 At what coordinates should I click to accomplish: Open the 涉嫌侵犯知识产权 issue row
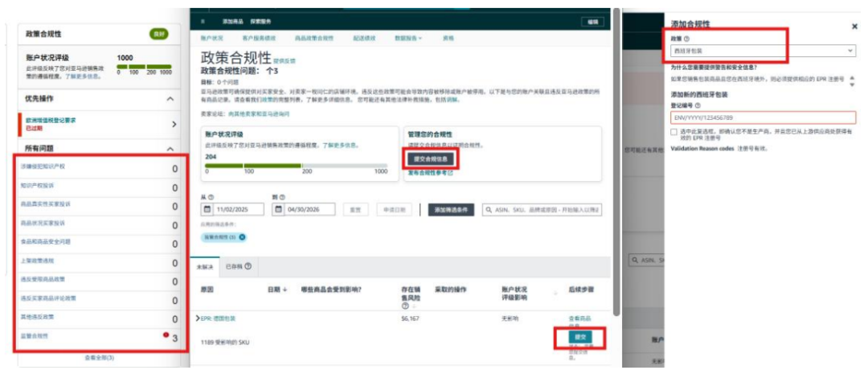click(x=99, y=167)
